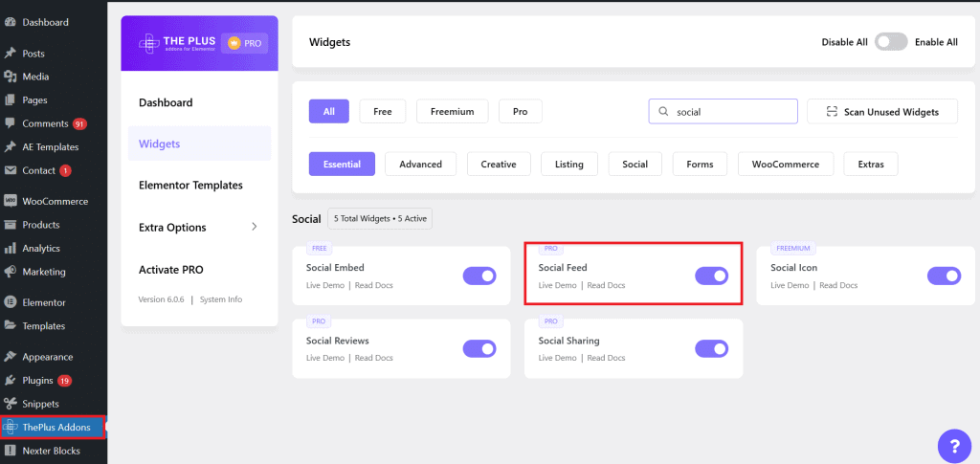Toggle the Social Feed widget switch

711,276
